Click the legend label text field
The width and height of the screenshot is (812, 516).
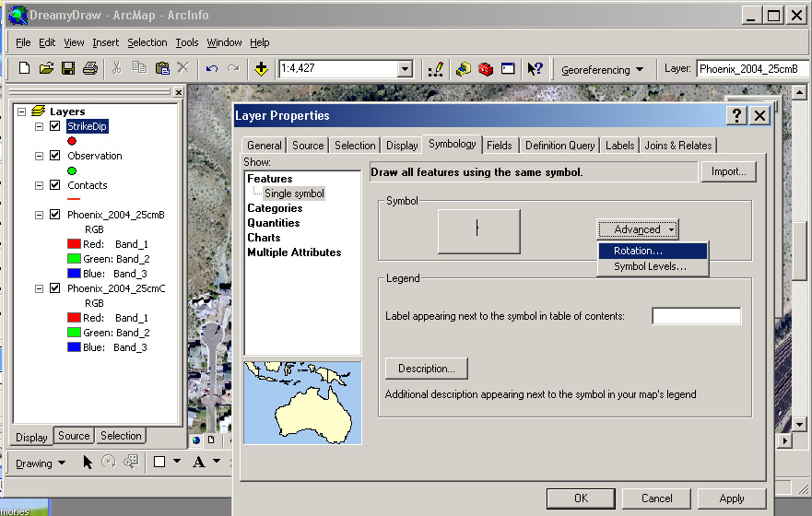697,316
